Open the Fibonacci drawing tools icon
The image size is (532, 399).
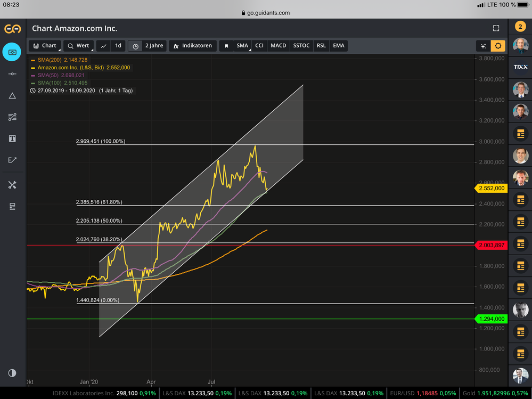point(12,117)
